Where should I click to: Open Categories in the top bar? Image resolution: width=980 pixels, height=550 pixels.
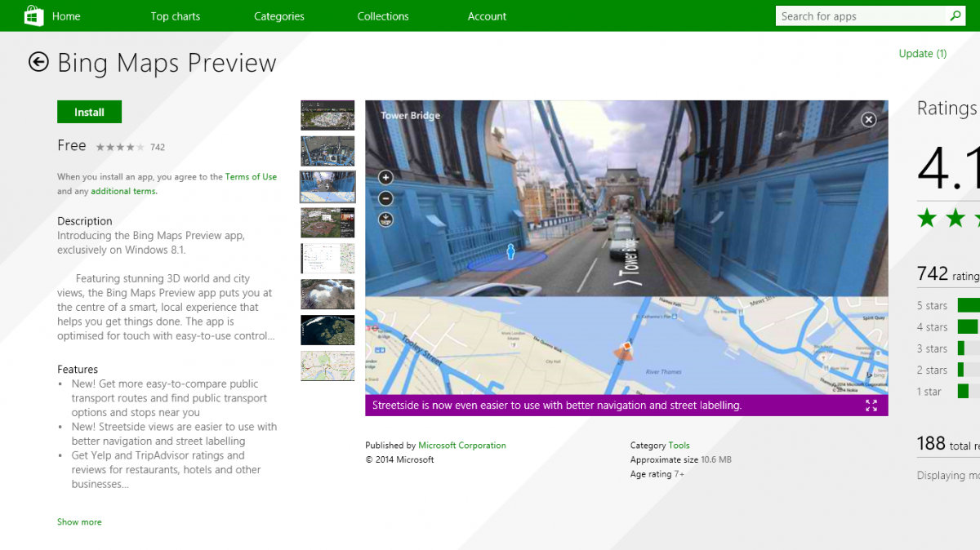click(x=279, y=16)
